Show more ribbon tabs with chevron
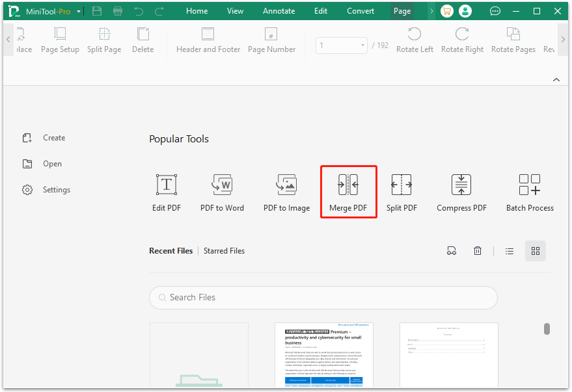This screenshot has height=392, width=572. coord(431,11)
